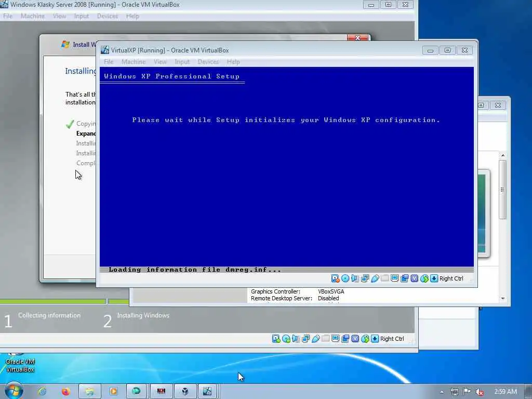Click hard disk icon in Klasky Server status bar
Image resolution: width=532 pixels, height=399 pixels.
[276, 339]
